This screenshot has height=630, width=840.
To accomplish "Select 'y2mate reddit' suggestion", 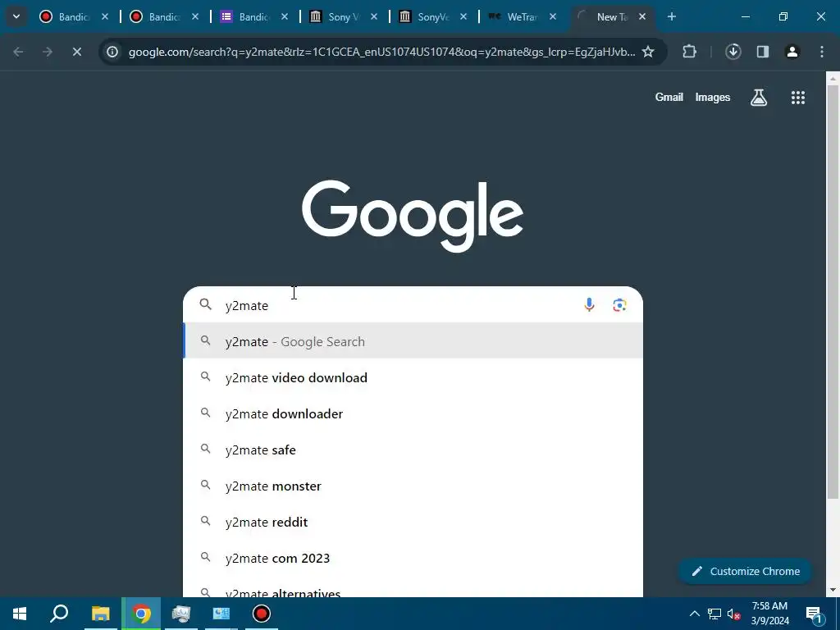I will [413, 522].
